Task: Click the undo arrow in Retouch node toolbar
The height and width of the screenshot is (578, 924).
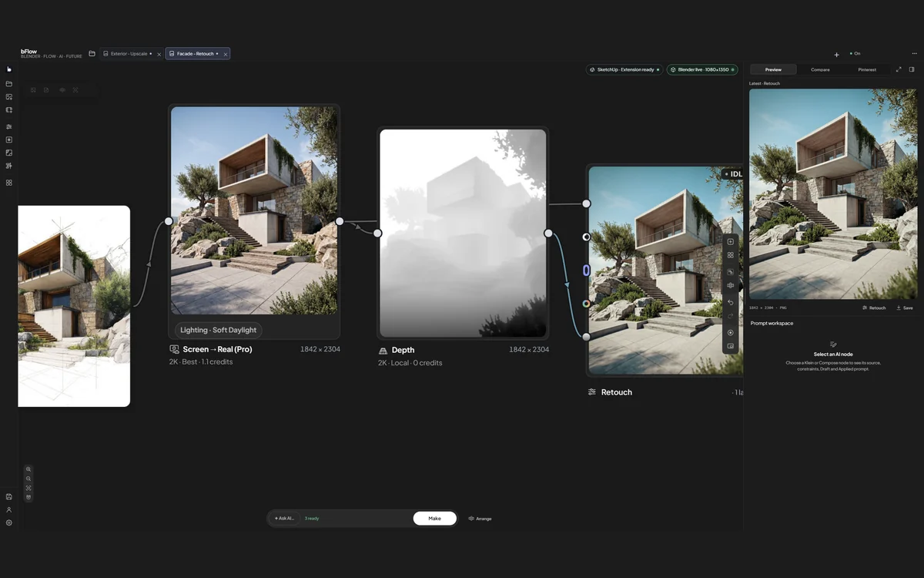Action: pyautogui.click(x=731, y=302)
